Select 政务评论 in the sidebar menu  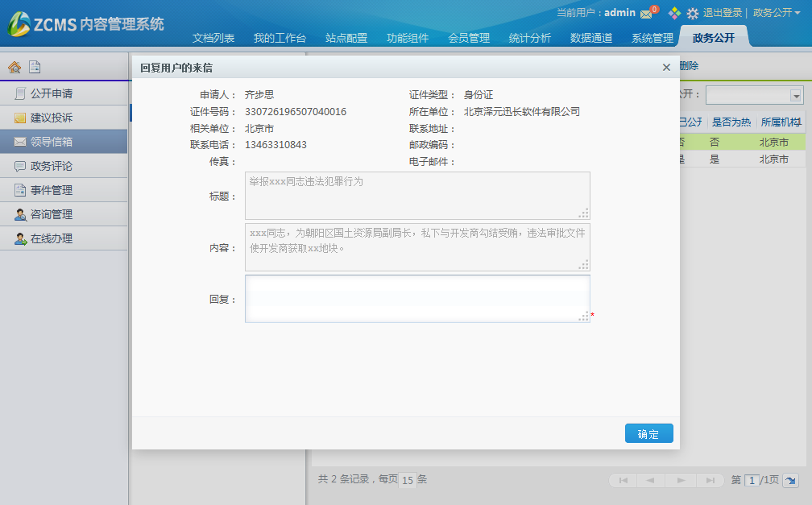[x=52, y=166]
